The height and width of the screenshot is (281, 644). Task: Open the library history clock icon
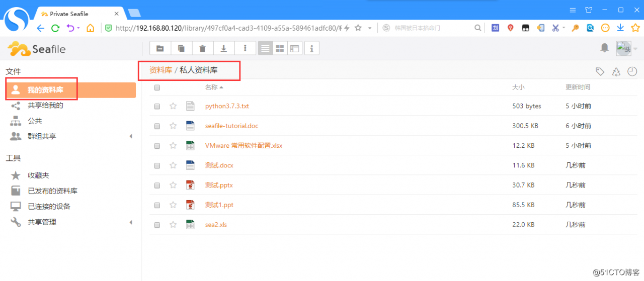pyautogui.click(x=632, y=72)
